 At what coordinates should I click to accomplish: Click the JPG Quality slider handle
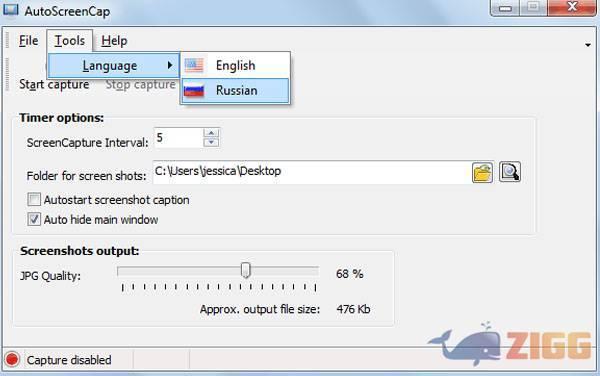click(x=246, y=270)
